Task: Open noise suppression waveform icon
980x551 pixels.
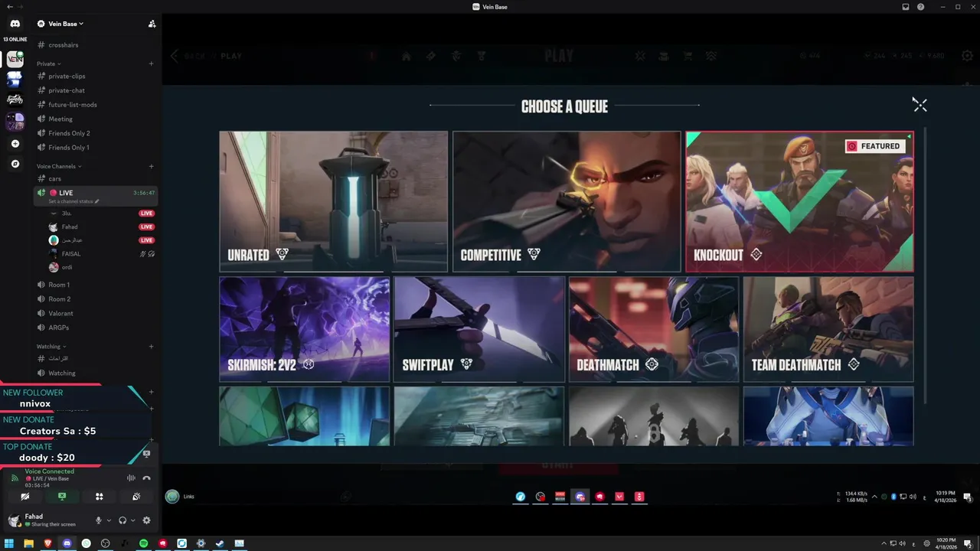Action: (131, 478)
